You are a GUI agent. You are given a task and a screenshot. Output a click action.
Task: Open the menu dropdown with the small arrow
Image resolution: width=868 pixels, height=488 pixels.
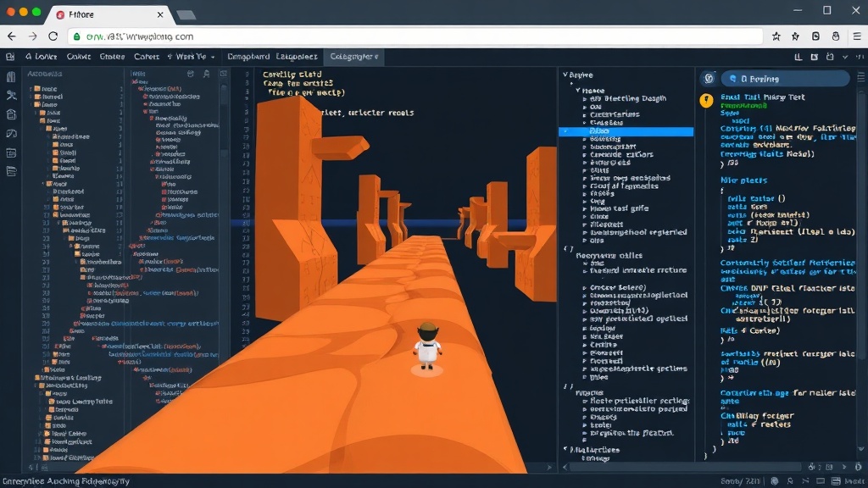pos(191,57)
